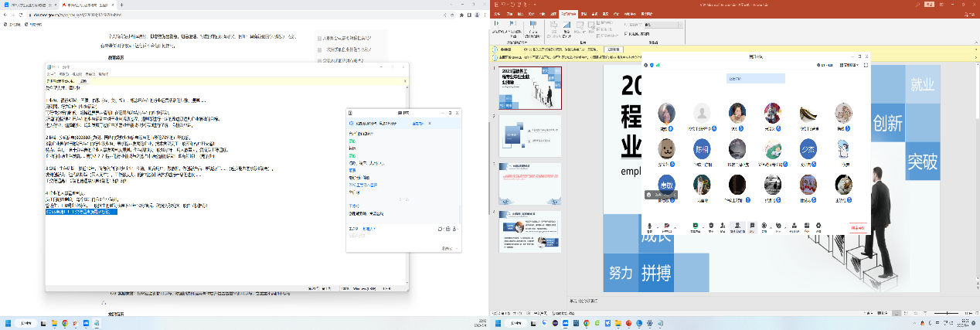
Task: Open the manage members panel icon
Action: point(737,226)
